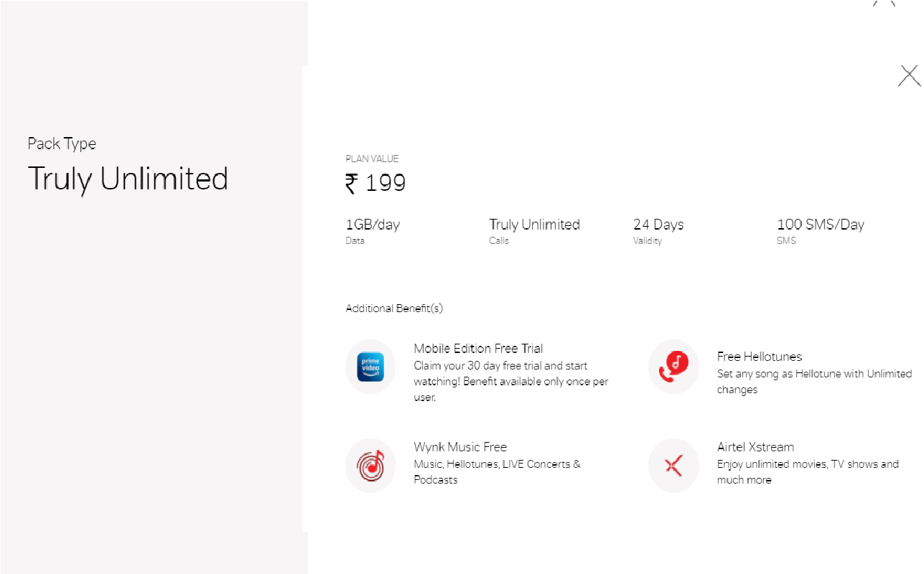Click the Wynk spiral music note icon
This screenshot has height=574, width=924.
(370, 466)
